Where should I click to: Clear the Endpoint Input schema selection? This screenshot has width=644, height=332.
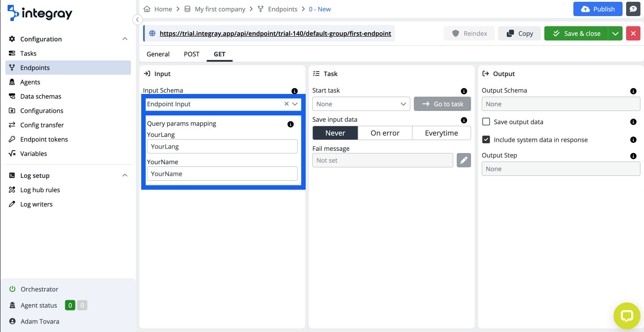pyautogui.click(x=286, y=104)
